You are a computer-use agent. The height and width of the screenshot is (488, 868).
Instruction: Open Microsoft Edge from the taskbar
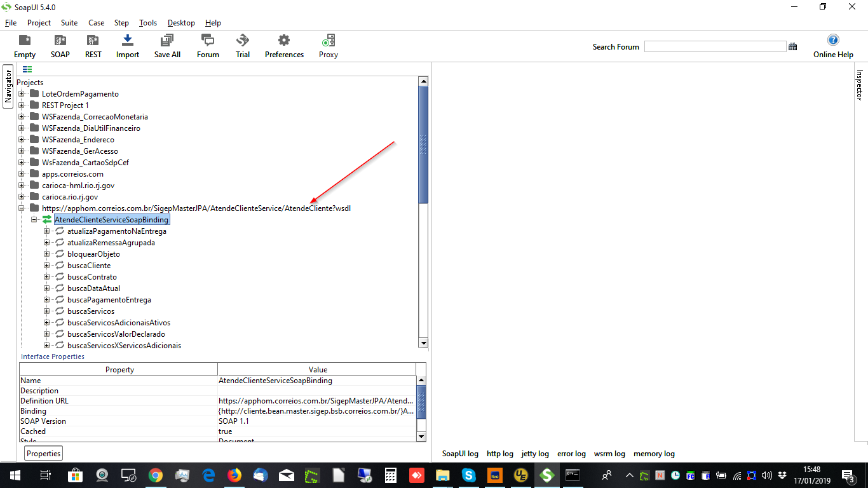(x=208, y=475)
